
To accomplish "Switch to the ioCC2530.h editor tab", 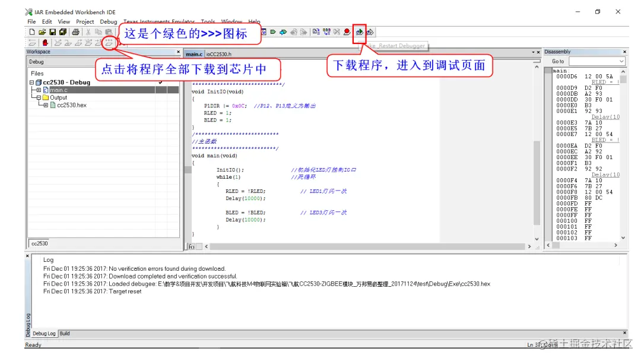I will [218, 54].
